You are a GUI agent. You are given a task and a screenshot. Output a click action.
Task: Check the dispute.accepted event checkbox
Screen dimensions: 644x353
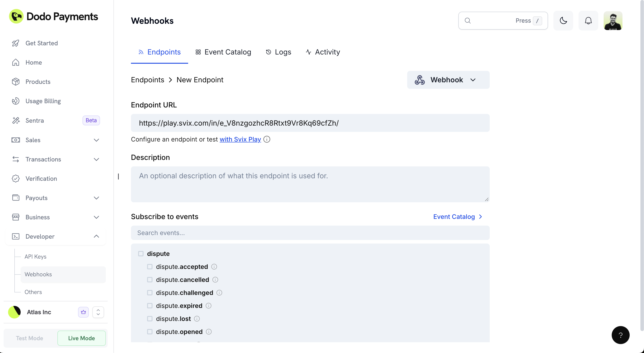150,266
